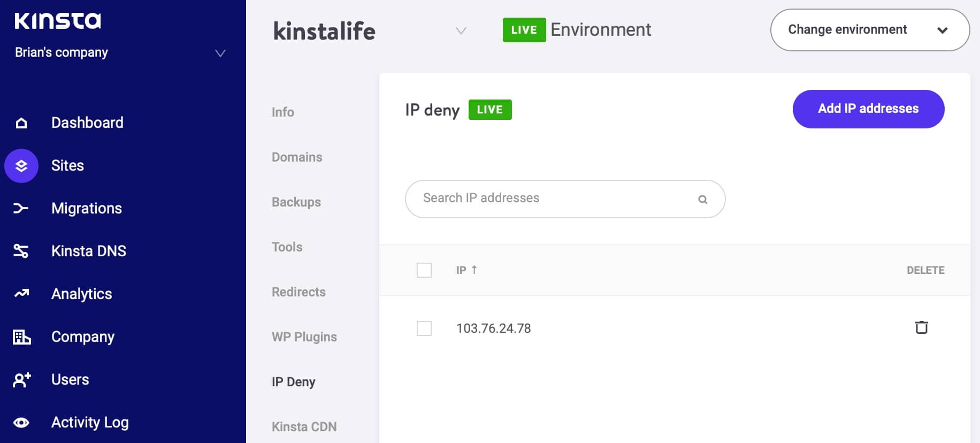Toggle the select-all checkbox in table header
The height and width of the screenshot is (443, 980).
pyautogui.click(x=424, y=270)
